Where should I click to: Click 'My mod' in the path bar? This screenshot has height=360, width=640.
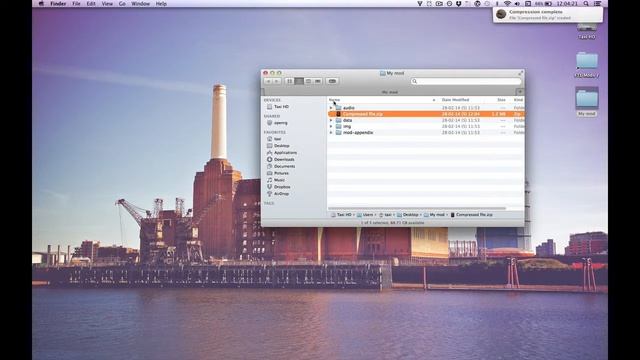[434, 215]
